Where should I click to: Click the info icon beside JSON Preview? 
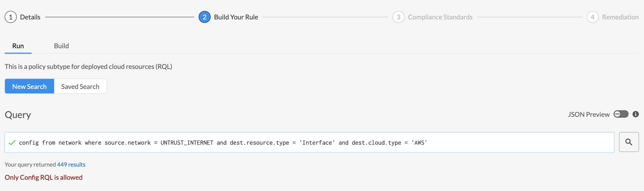tap(636, 114)
